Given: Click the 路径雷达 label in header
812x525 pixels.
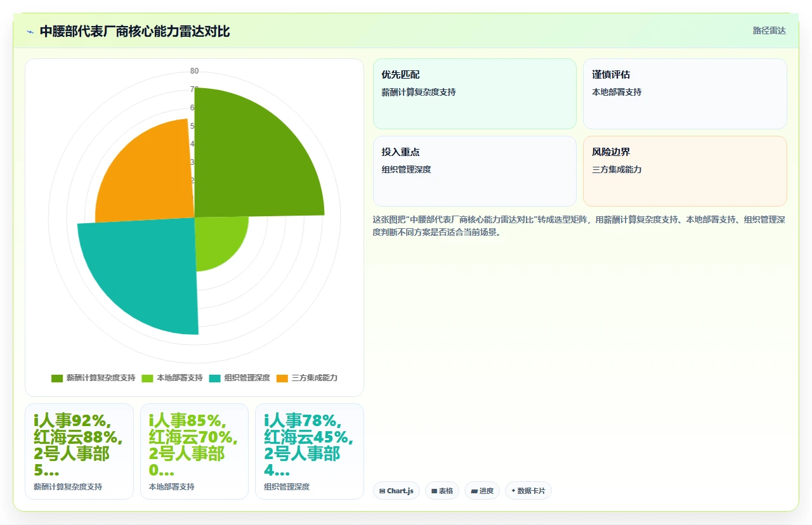Looking at the screenshot, I should pos(769,30).
